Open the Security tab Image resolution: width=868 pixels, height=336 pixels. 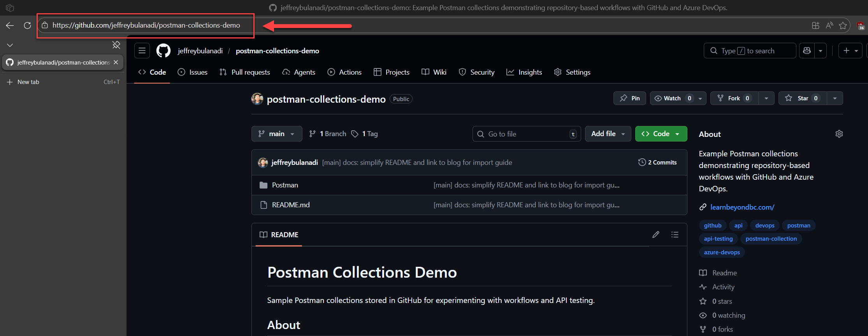click(477, 72)
